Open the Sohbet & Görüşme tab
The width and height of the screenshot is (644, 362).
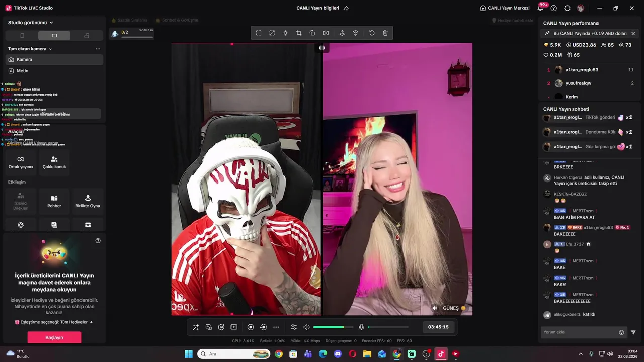click(x=177, y=20)
